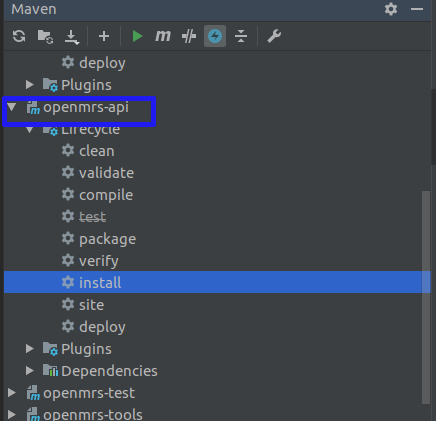Screen dimensions: 436x421
Task: Click the gear icon beside install
Action: pyautogui.click(x=68, y=282)
